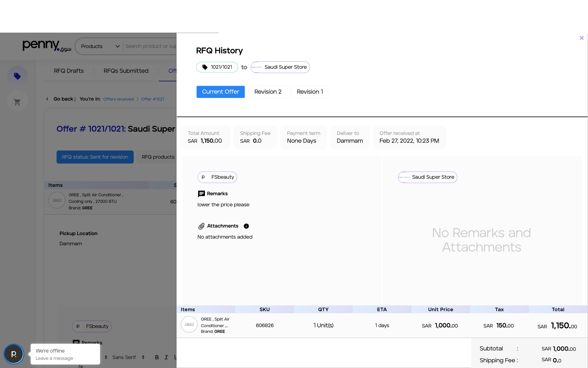
Task: Click RFQ status: Sent for revision button
Action: tap(95, 157)
